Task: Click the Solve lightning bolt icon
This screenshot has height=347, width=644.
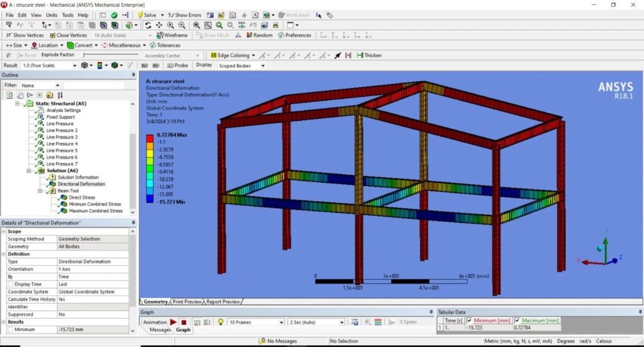Action: click(140, 14)
